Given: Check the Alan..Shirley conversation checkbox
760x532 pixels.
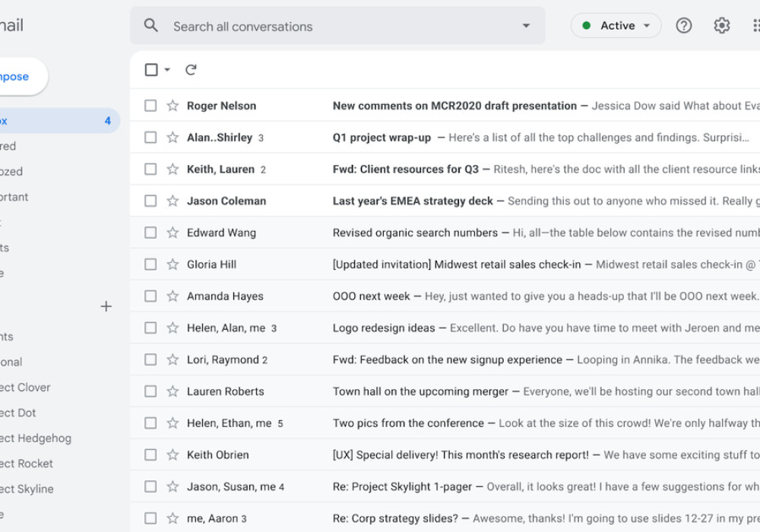Looking at the screenshot, I should [x=150, y=138].
